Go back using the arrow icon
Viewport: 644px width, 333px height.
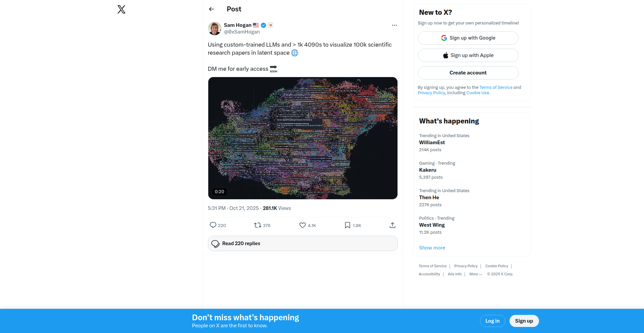pos(211,9)
